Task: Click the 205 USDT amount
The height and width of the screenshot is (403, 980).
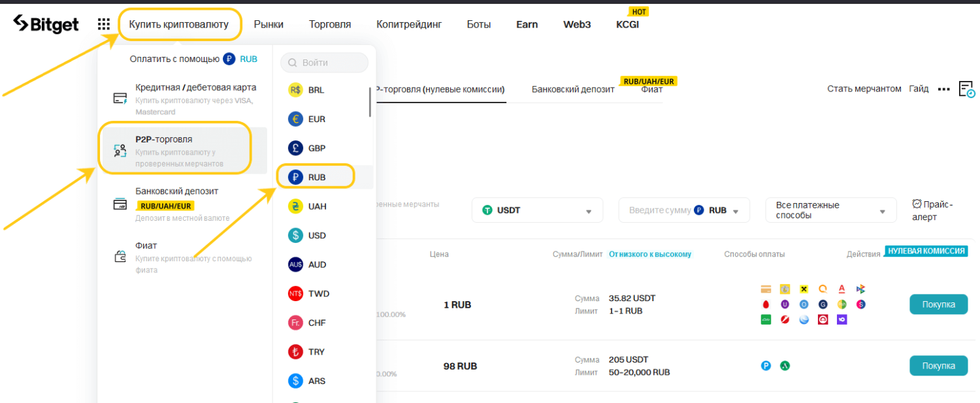Action: pyautogui.click(x=627, y=360)
